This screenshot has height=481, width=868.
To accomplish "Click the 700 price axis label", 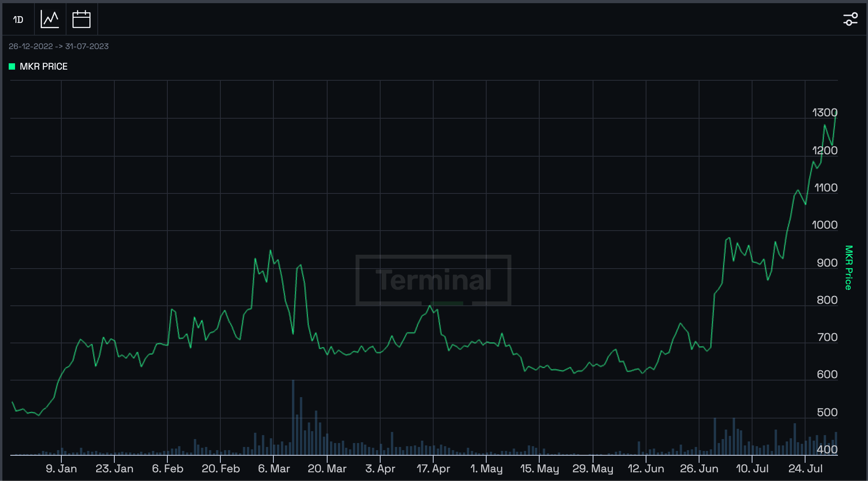I will [827, 337].
